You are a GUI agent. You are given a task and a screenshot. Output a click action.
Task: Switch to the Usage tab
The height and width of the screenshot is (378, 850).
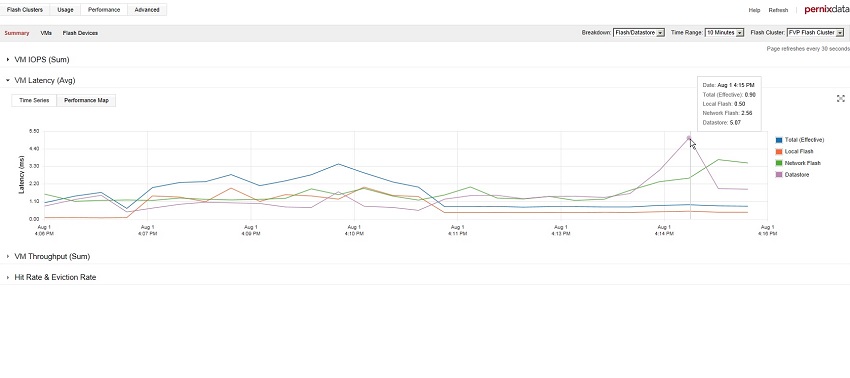click(65, 10)
